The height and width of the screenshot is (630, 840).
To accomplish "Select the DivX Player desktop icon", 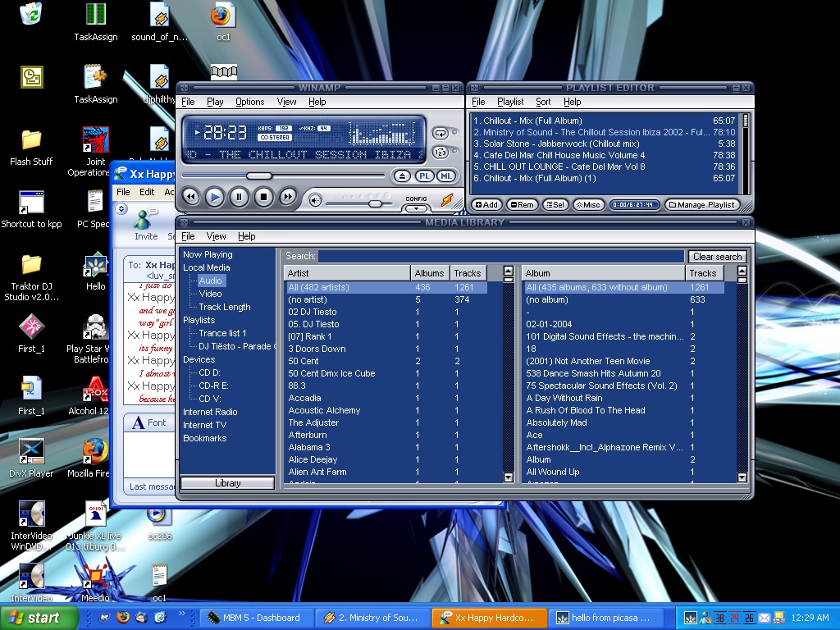I will point(31,458).
